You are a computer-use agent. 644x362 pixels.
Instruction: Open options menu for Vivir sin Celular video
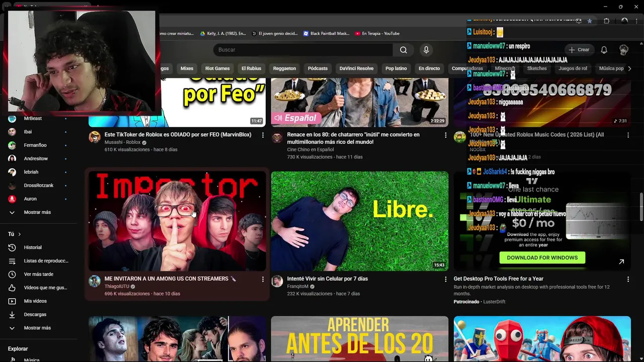click(x=445, y=279)
